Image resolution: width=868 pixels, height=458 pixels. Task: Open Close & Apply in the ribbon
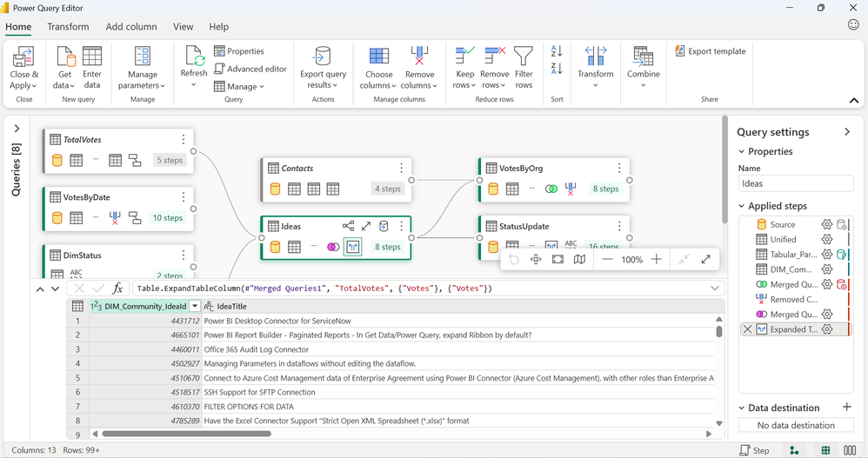click(x=23, y=68)
